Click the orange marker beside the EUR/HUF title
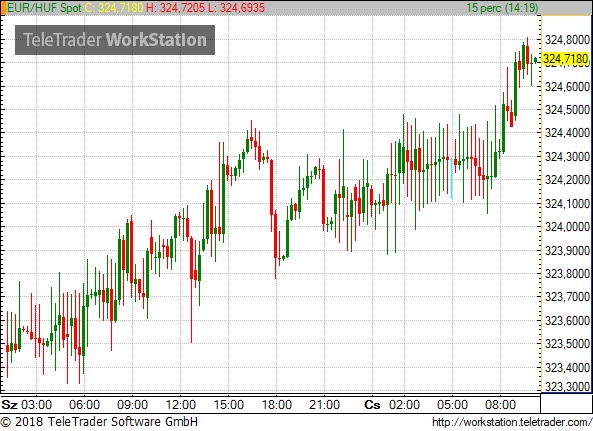This screenshot has height=431, width=593. point(3,8)
